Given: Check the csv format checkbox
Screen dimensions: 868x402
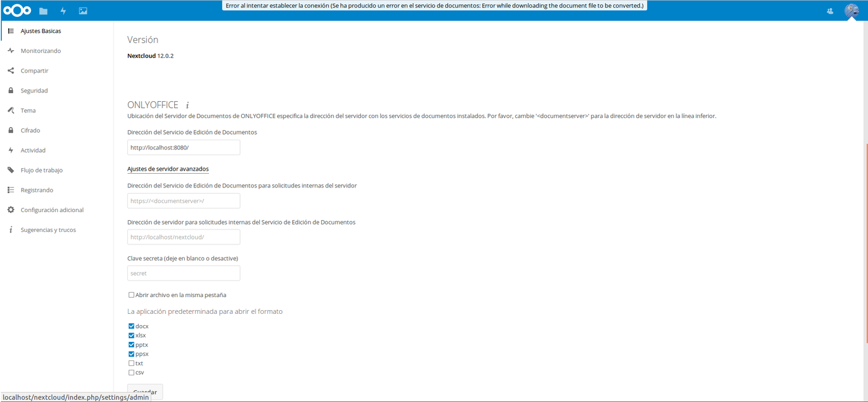Looking at the screenshot, I should point(131,373).
